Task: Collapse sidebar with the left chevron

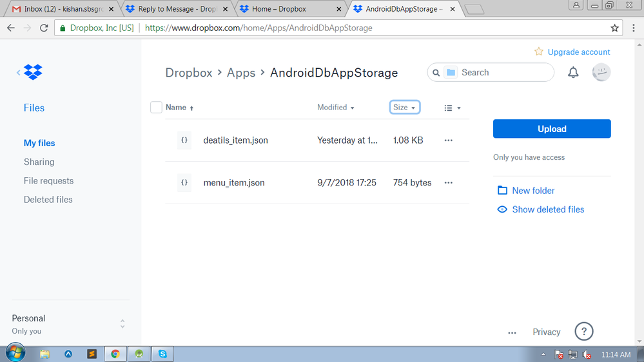Action: click(x=18, y=73)
